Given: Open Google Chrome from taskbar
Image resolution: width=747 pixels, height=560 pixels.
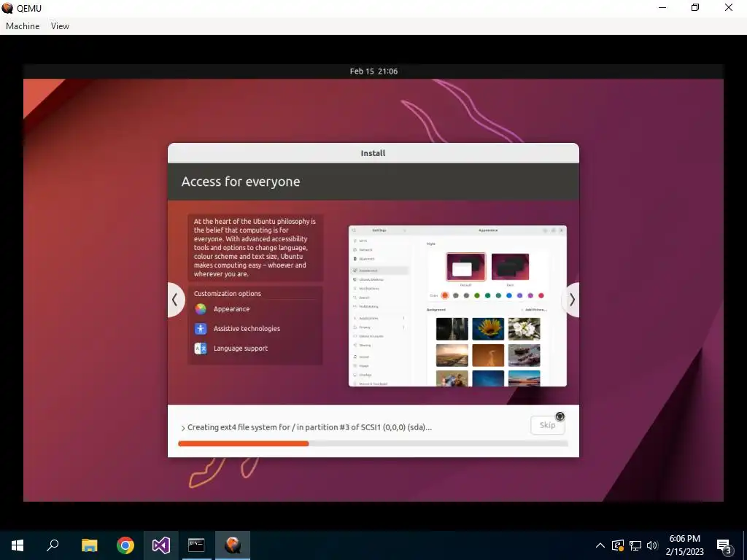Looking at the screenshot, I should (x=125, y=545).
